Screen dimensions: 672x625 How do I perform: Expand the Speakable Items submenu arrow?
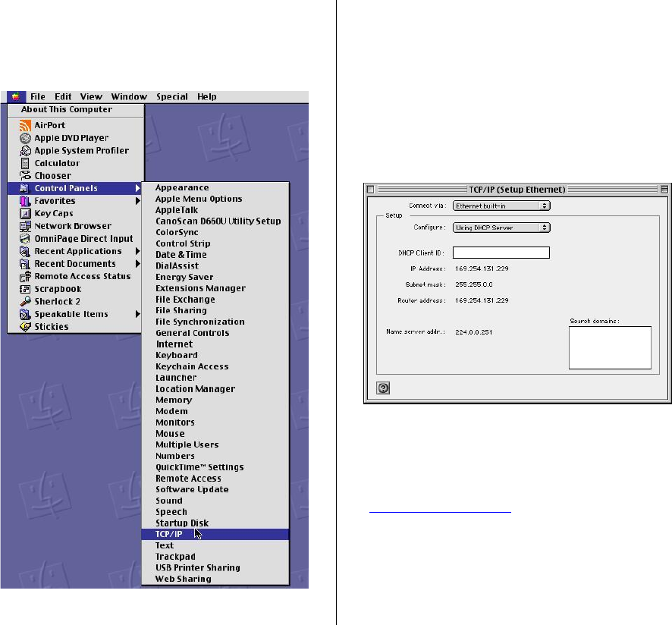point(137,314)
